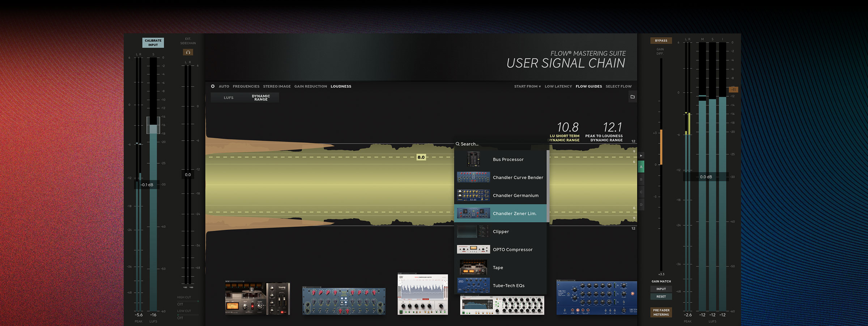Click the 10.8 LU short term readout

567,127
